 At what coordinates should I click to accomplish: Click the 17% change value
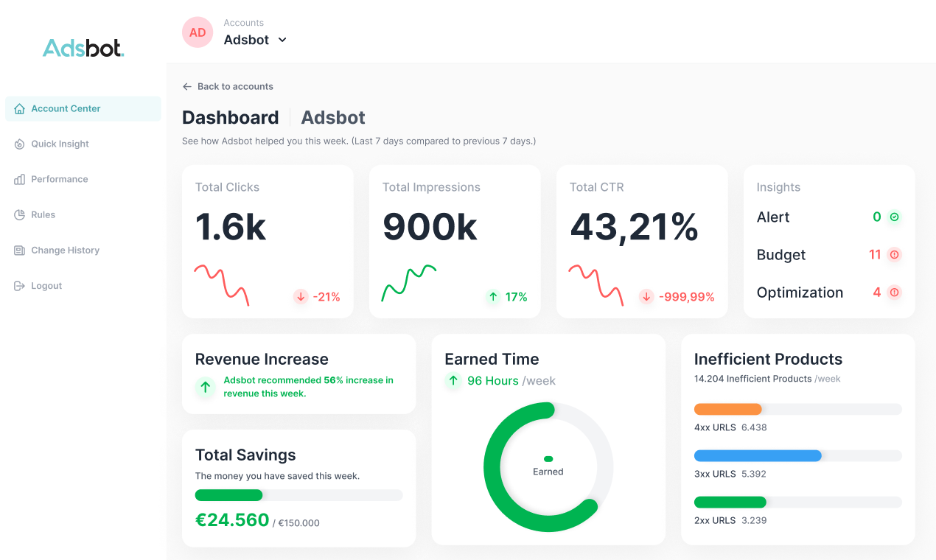pos(517,297)
